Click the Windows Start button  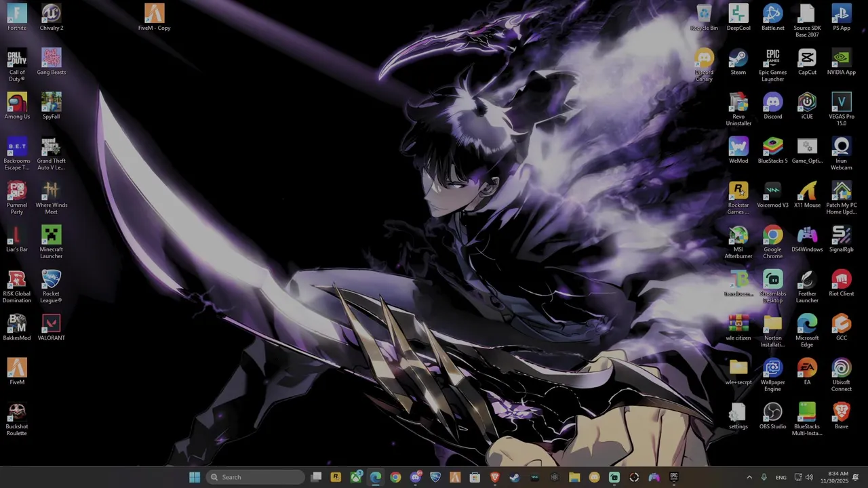pos(195,477)
